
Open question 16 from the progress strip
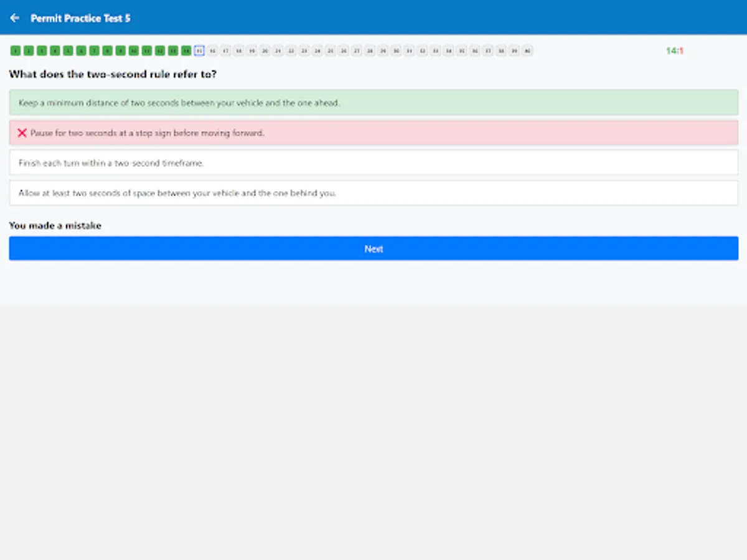pyautogui.click(x=212, y=51)
